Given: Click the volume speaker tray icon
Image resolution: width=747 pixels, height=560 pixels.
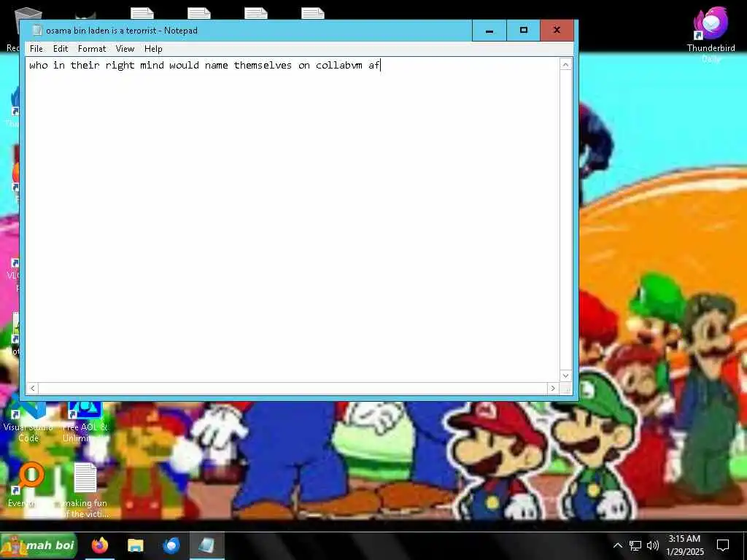Looking at the screenshot, I should point(653,545).
